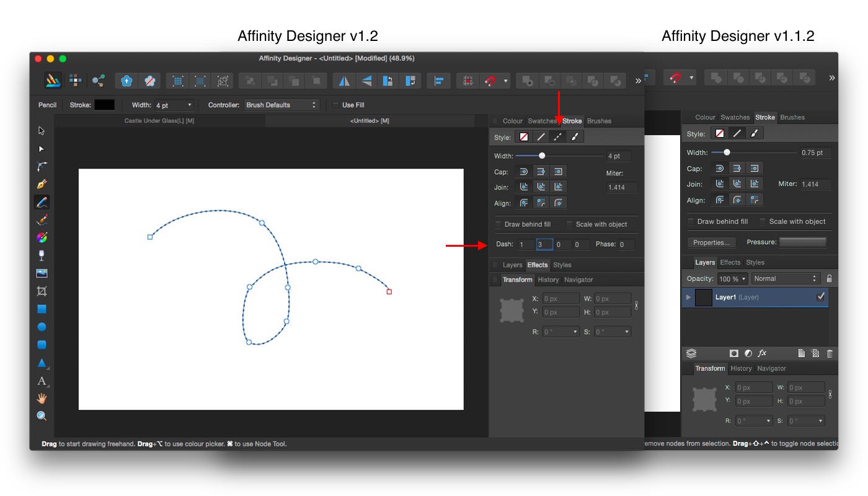Viewport: 868px width, 496px height.
Task: Check Draw behind fill in v1.2 panel
Action: (x=498, y=224)
